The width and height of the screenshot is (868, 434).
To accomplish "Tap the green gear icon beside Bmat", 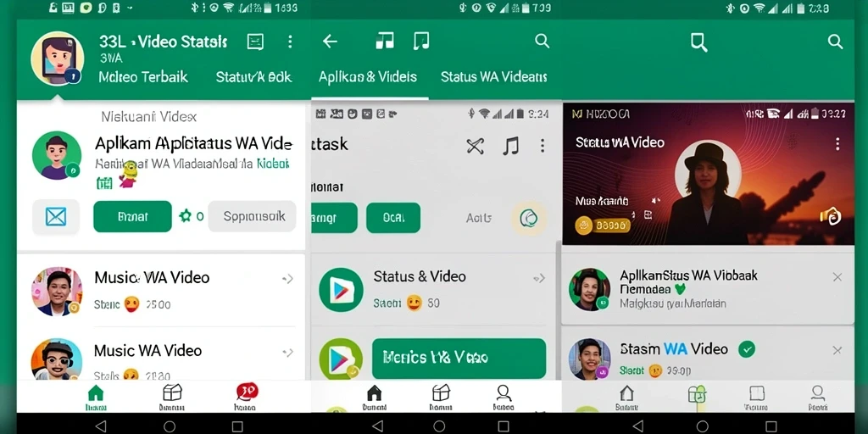I will pos(185,216).
